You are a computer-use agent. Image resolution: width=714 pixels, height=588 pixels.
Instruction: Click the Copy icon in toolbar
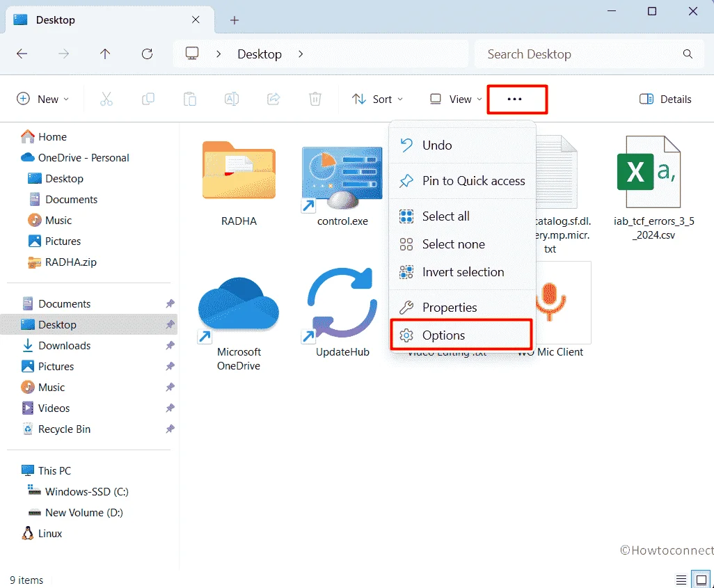point(148,99)
